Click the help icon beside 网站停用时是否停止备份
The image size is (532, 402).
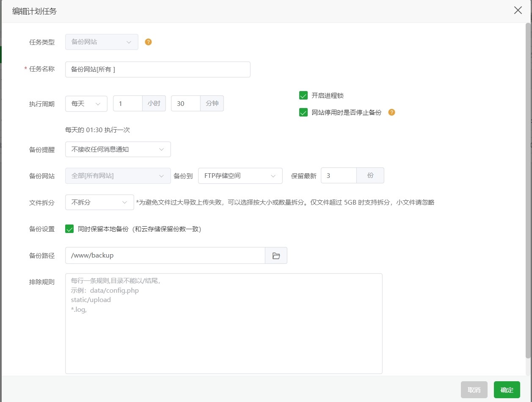pyautogui.click(x=391, y=112)
